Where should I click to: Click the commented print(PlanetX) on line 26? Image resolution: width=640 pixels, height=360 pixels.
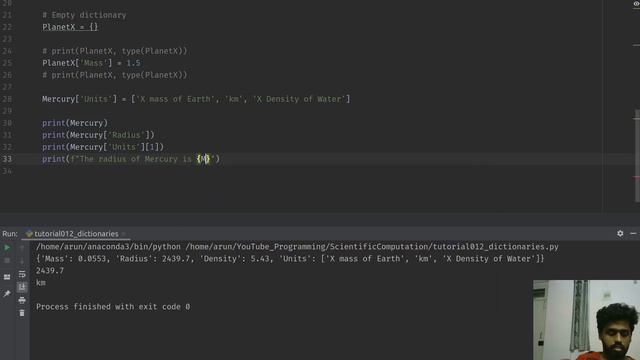[x=114, y=75]
